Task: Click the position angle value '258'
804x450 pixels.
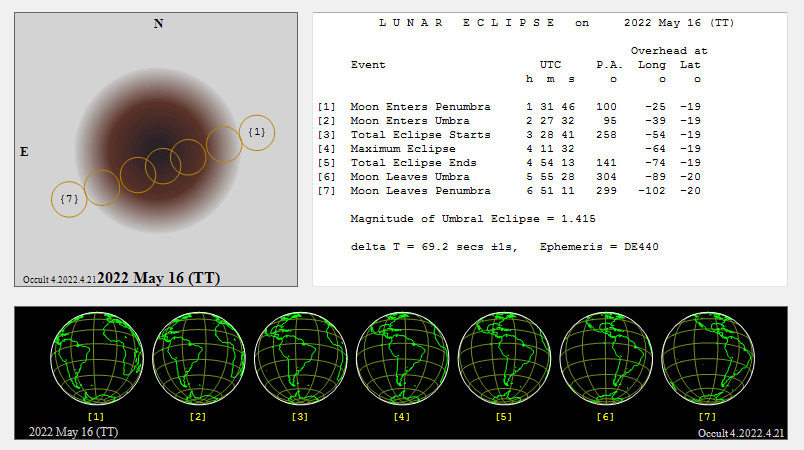Action: coord(606,135)
